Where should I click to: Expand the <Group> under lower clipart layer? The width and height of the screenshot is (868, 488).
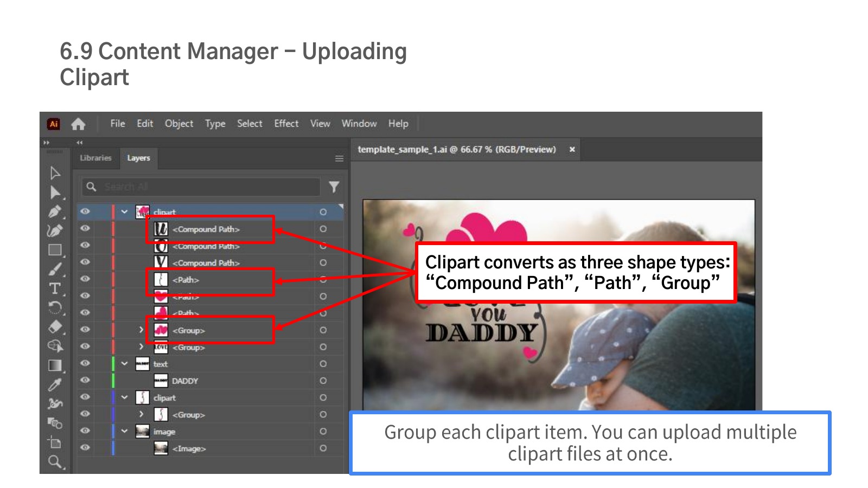[141, 414]
